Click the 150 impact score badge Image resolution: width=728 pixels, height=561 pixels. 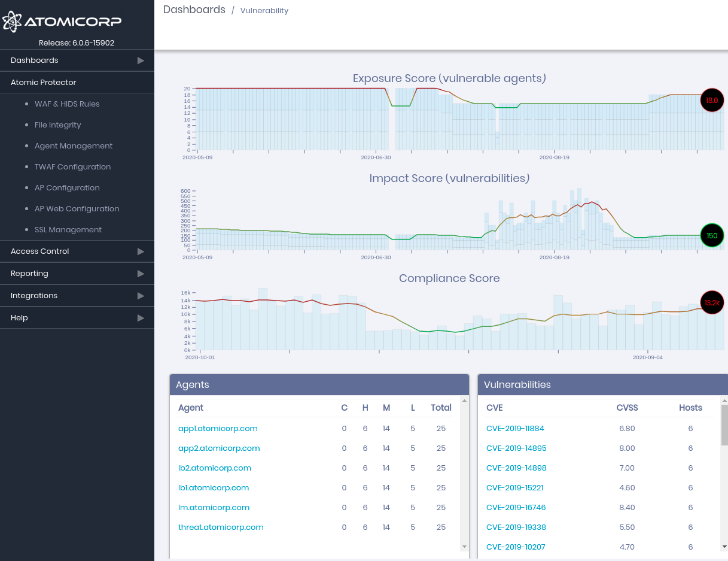tap(712, 236)
